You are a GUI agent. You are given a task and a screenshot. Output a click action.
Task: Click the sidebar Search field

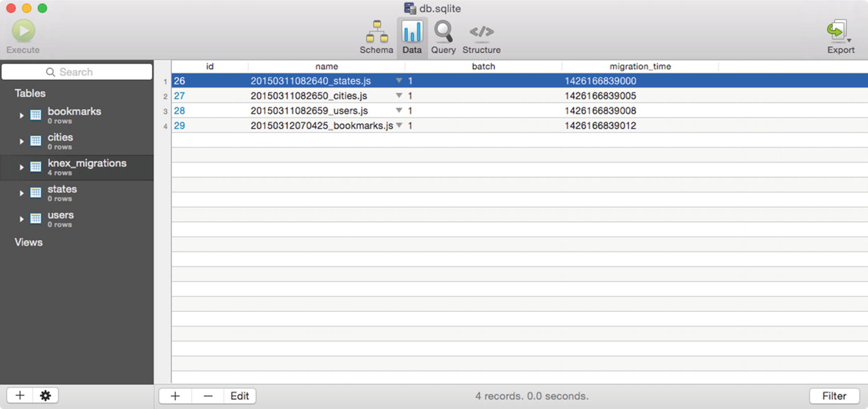click(77, 72)
